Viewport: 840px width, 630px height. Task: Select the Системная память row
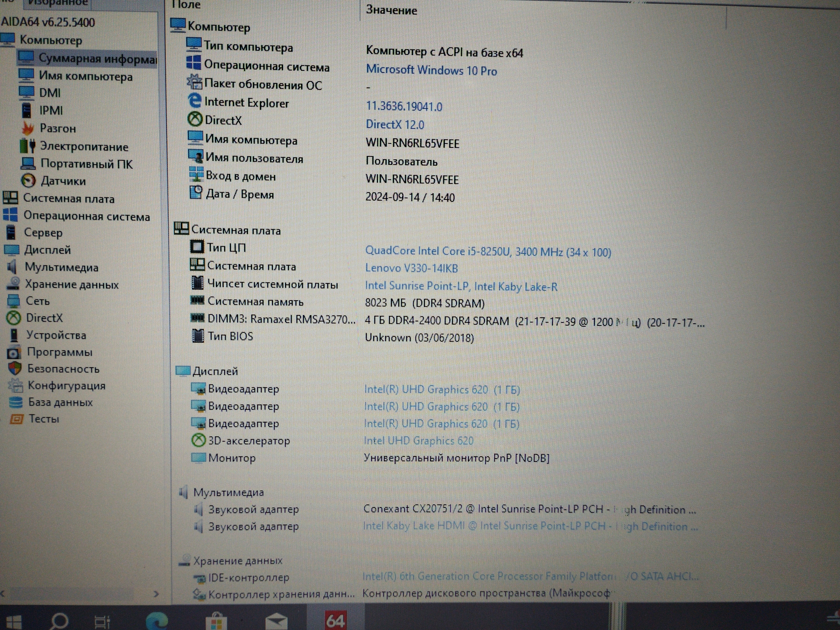click(x=337, y=302)
